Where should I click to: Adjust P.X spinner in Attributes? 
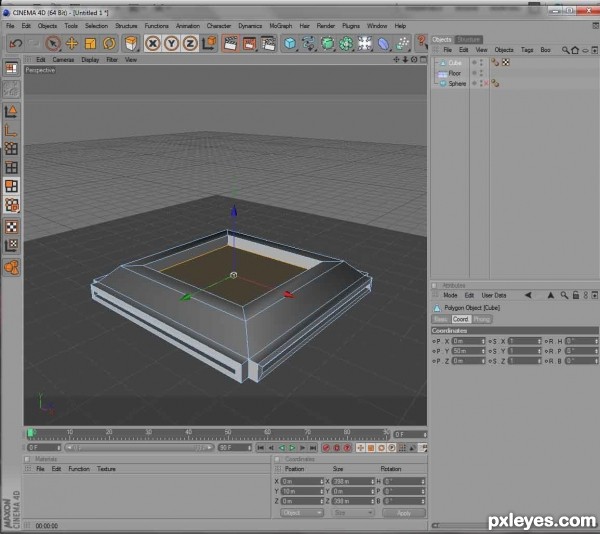click(483, 341)
